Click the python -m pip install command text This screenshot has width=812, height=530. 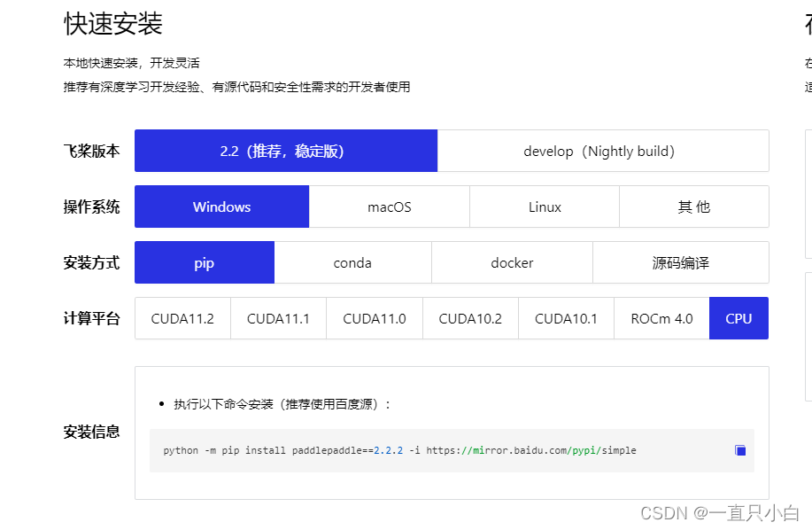tap(399, 450)
